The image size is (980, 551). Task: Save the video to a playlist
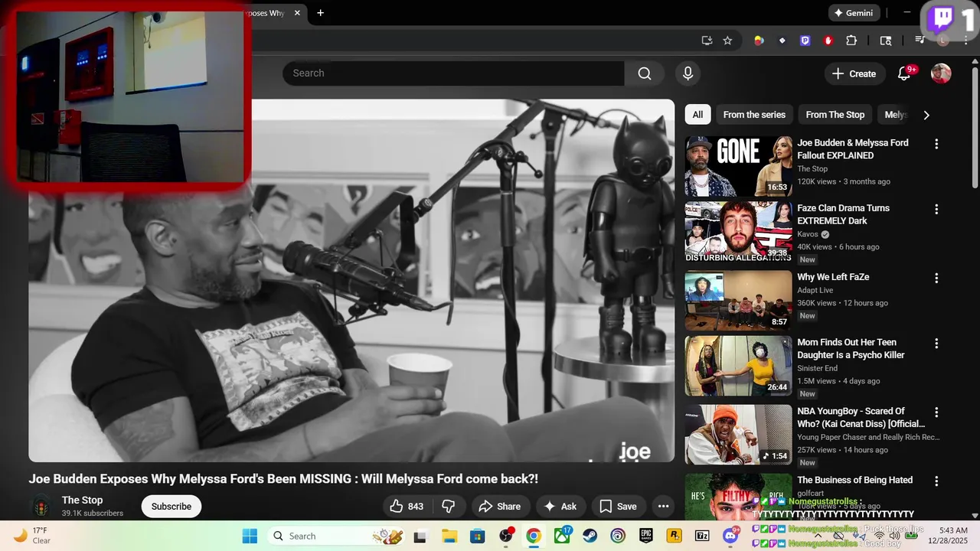point(618,507)
